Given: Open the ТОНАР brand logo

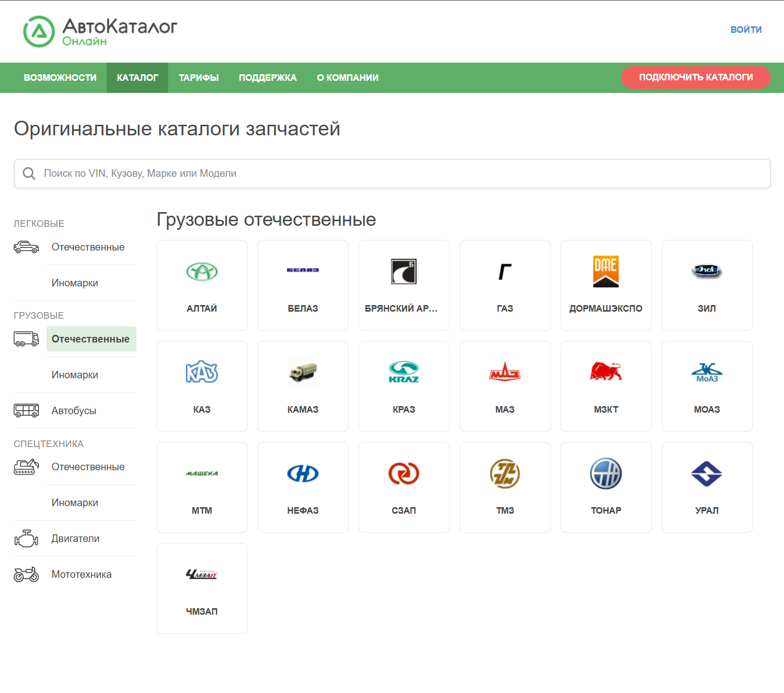Looking at the screenshot, I should point(606,474).
